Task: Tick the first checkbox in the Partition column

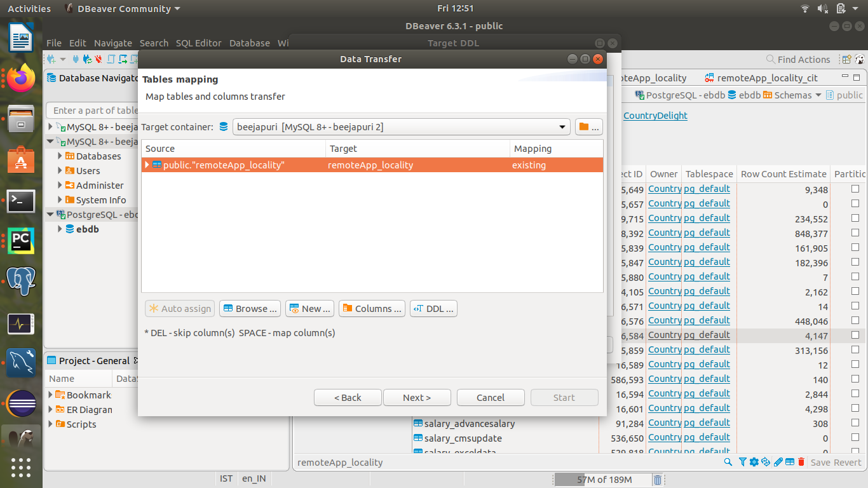Action: (855, 189)
